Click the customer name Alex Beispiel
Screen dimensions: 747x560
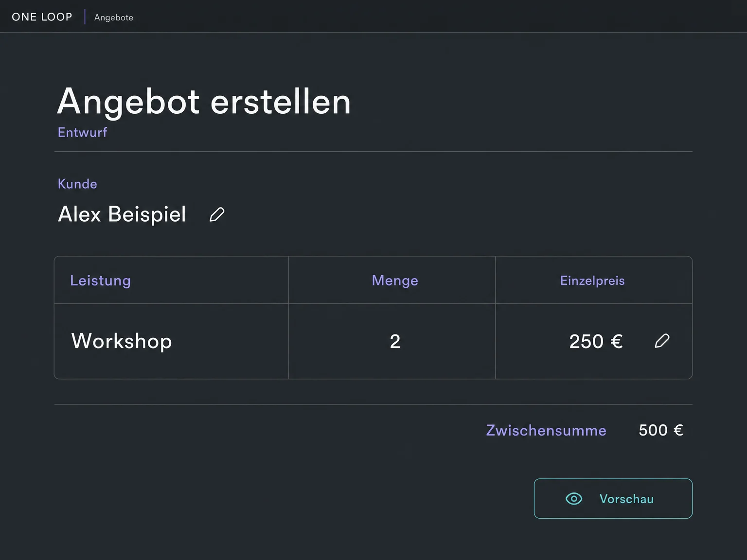click(x=122, y=214)
